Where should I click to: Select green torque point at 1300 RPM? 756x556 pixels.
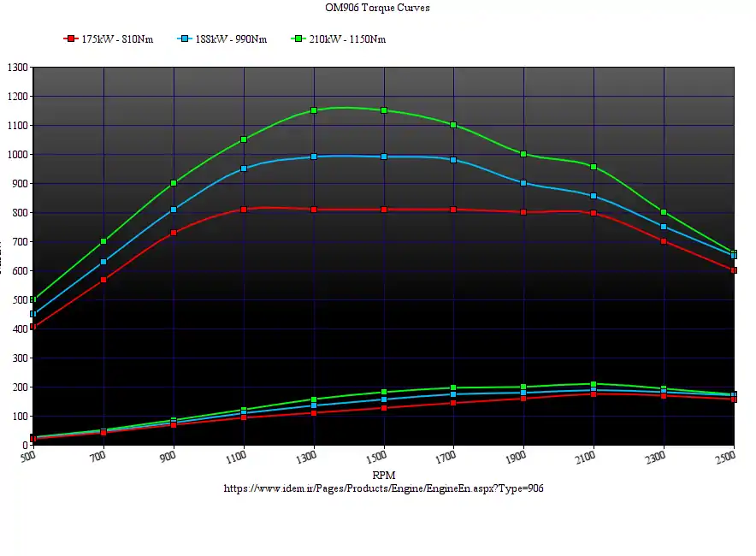pos(314,110)
